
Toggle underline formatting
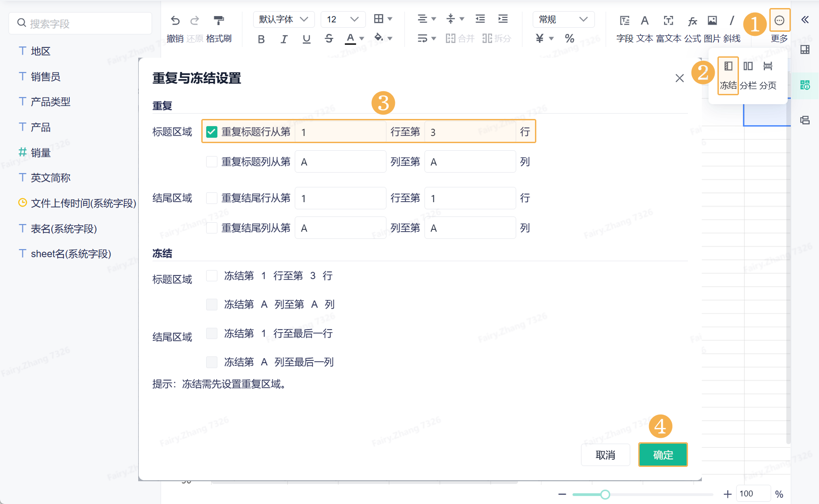(306, 39)
